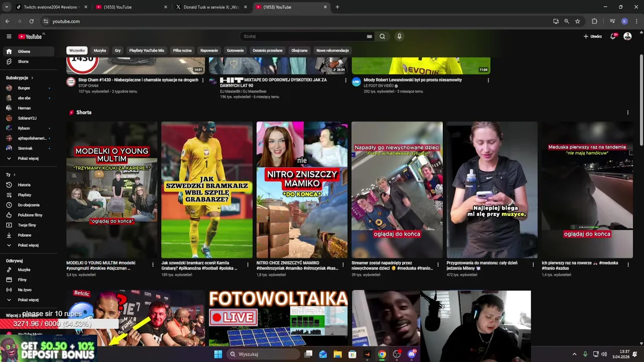Open Discord from the taskbar

[x=412, y=354]
